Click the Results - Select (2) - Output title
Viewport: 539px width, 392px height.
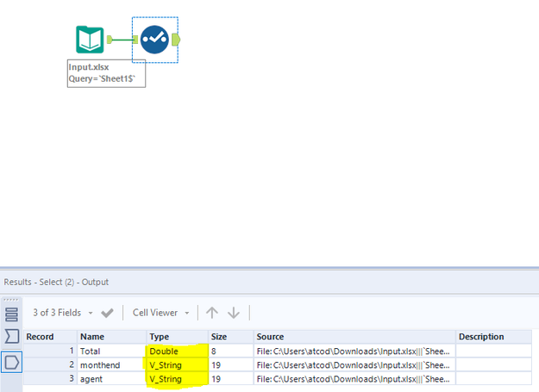(56, 282)
